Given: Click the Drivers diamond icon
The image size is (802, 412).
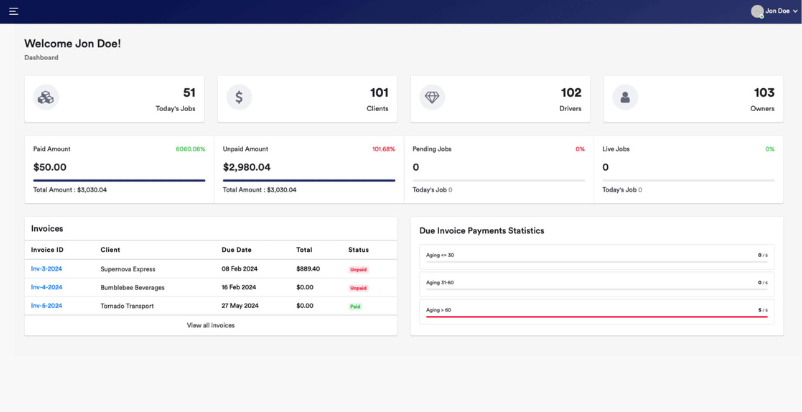Looking at the screenshot, I should click(x=432, y=97).
